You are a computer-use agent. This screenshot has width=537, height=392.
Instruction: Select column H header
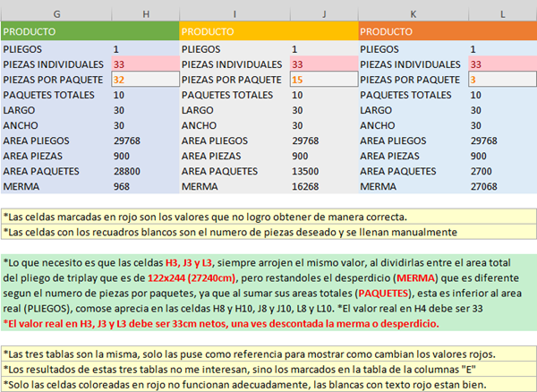coord(146,14)
